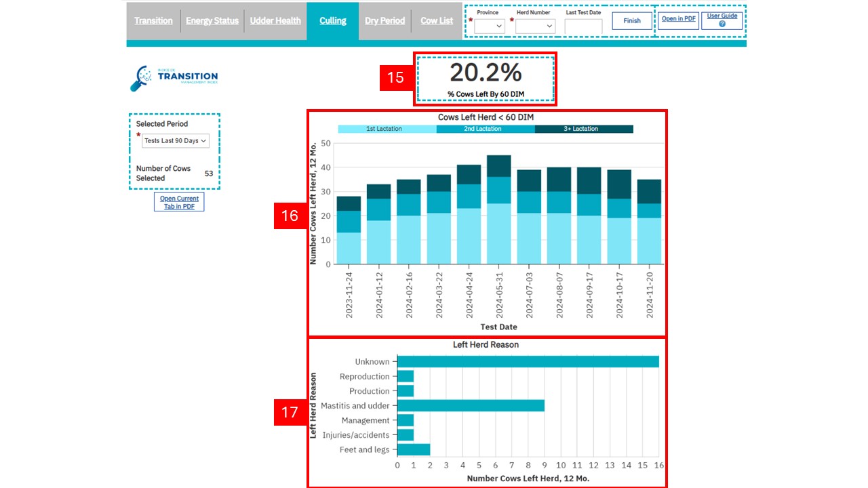Go to the Udder Health tab
868x488 pixels.
[x=275, y=21]
